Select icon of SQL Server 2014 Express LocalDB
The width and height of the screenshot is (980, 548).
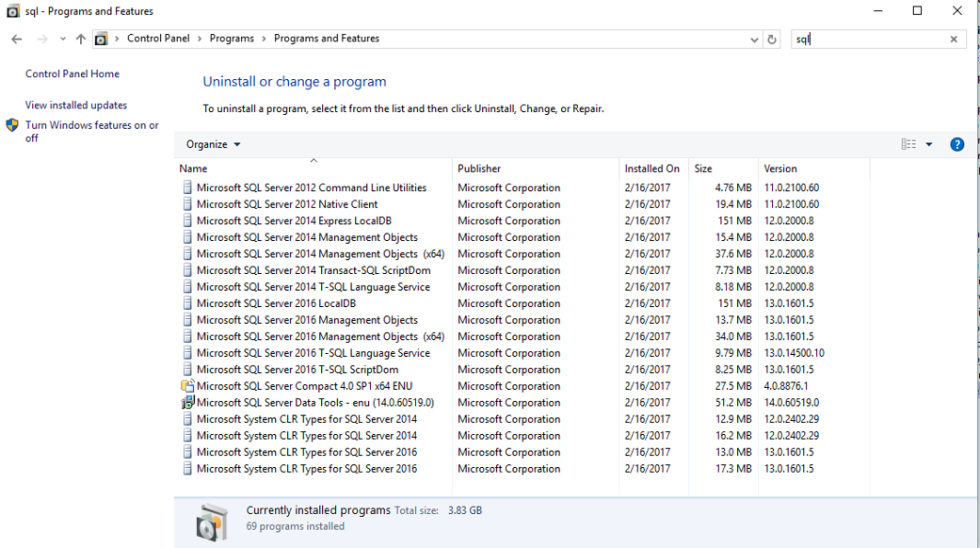[187, 220]
